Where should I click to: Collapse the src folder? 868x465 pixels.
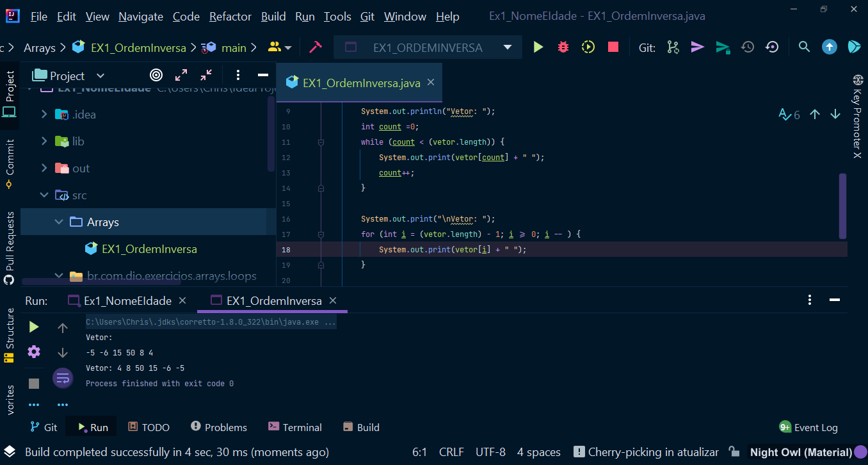[44, 195]
